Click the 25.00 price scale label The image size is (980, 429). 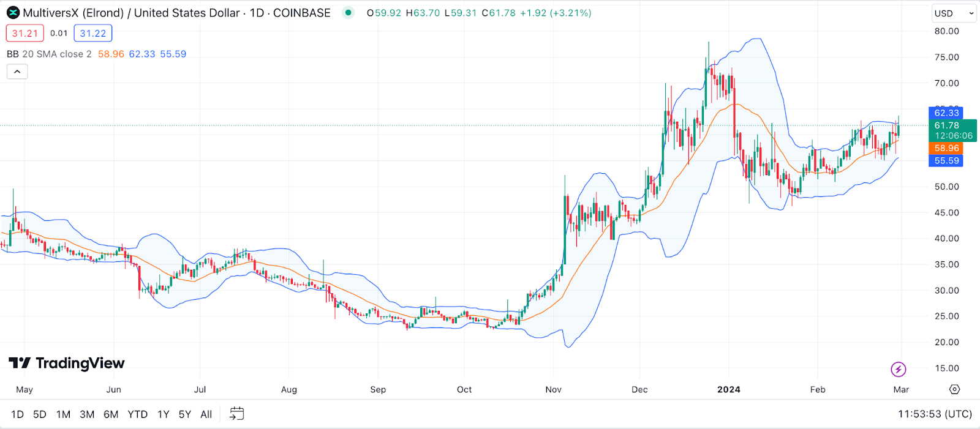[x=947, y=316]
